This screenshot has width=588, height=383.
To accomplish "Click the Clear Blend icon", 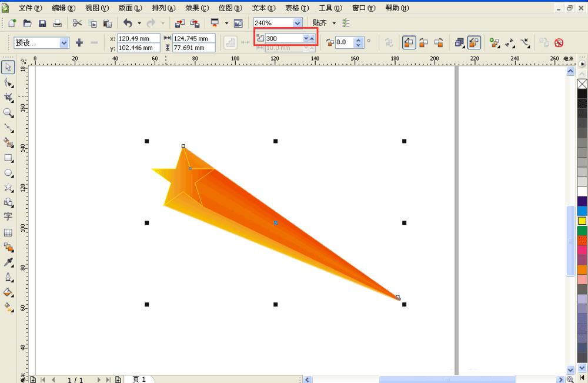I will coord(559,43).
